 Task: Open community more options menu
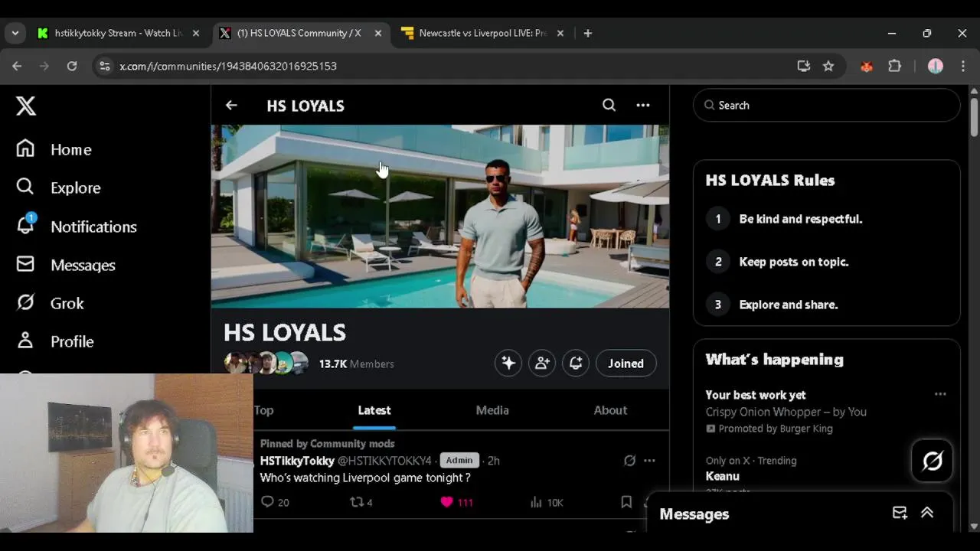643,106
